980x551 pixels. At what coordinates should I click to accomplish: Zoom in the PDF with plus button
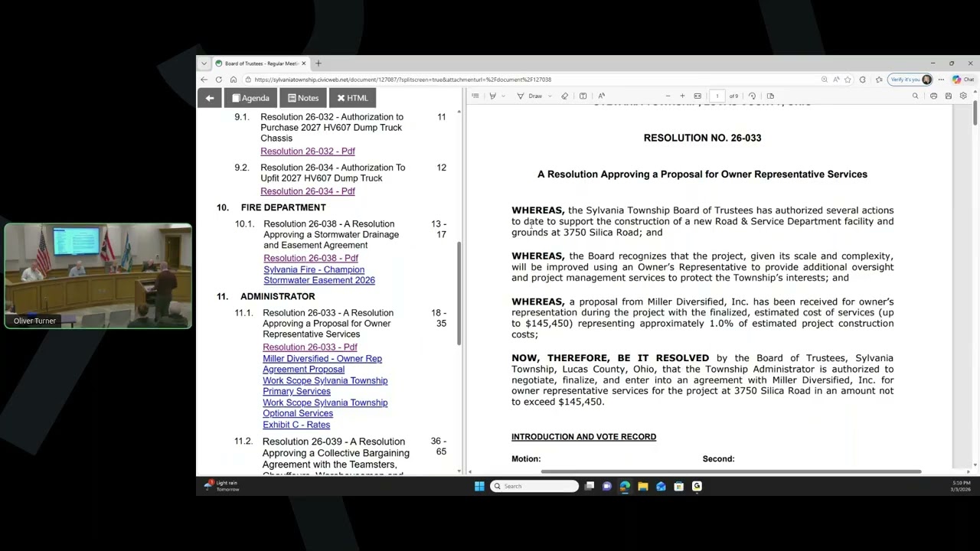click(x=682, y=96)
